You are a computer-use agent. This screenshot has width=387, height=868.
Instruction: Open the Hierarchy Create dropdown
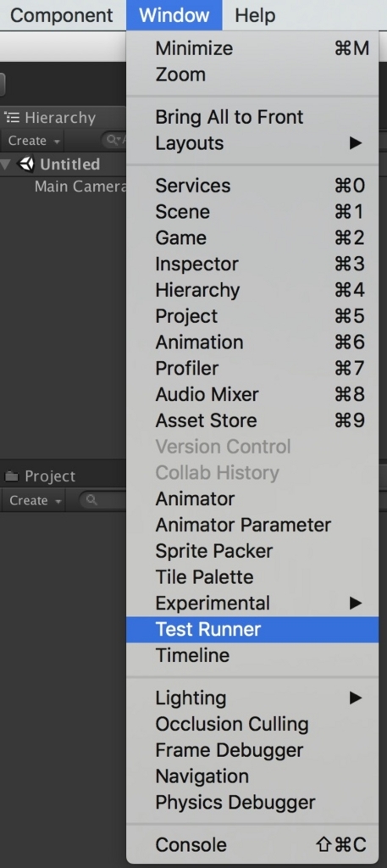pos(34,141)
